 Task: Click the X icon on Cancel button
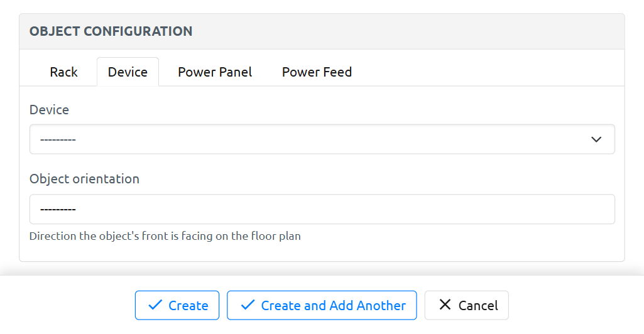pyautogui.click(x=445, y=304)
